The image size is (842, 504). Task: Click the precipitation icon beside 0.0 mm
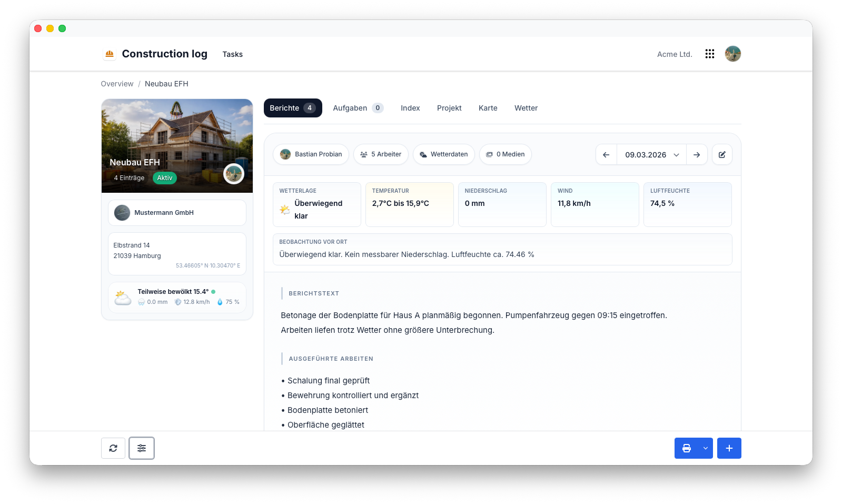point(141,302)
